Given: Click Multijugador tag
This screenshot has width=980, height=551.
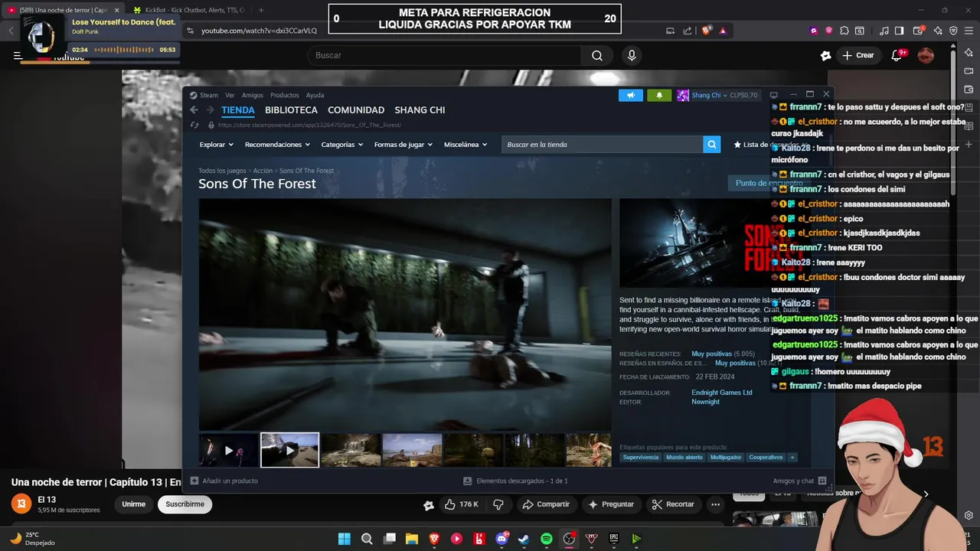Looking at the screenshot, I should [726, 458].
